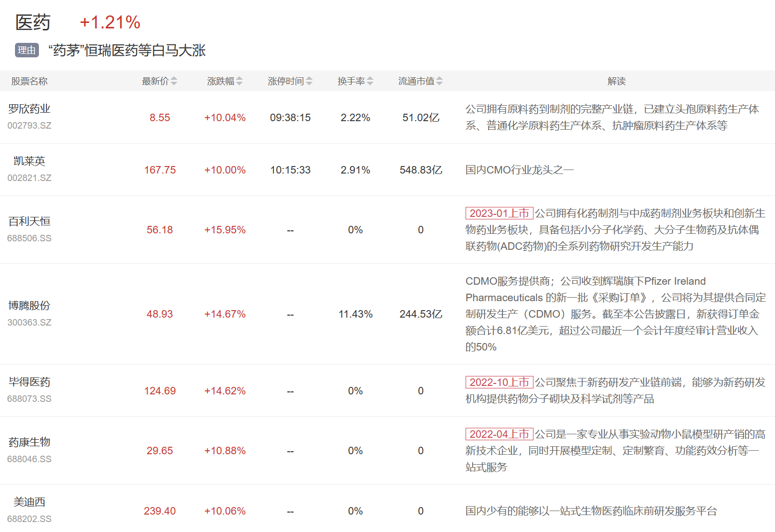Viewport: 775px width, 532px height.
Task: Open 美迪西 stock name
Action: pos(29,502)
